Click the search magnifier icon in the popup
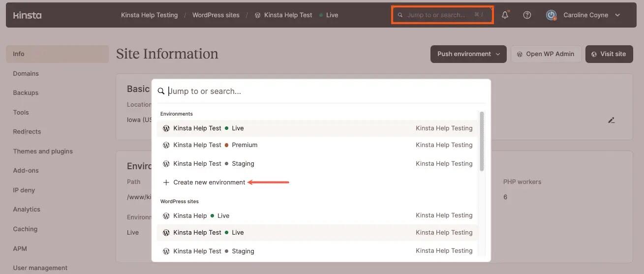This screenshot has width=644, height=274. point(161,91)
